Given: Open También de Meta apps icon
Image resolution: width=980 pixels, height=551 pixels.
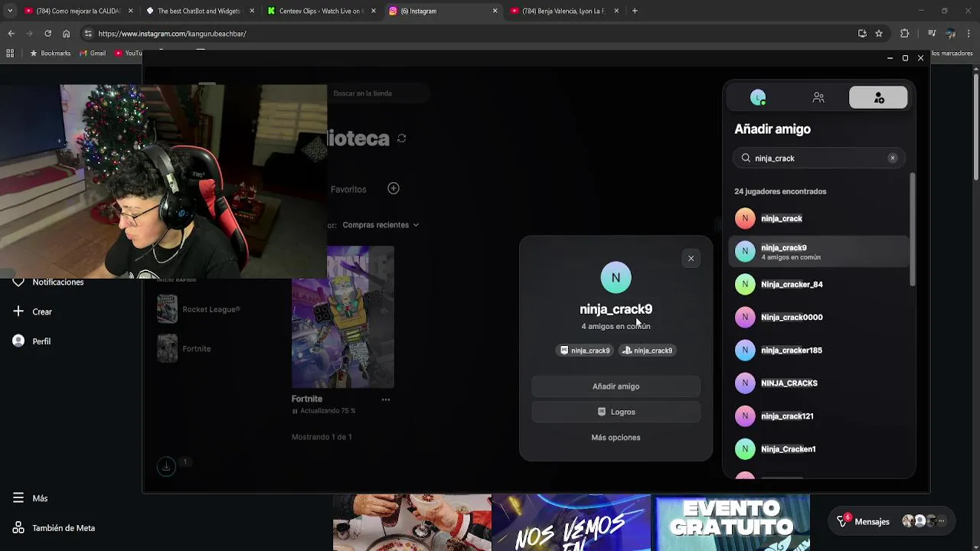Looking at the screenshot, I should click(18, 528).
